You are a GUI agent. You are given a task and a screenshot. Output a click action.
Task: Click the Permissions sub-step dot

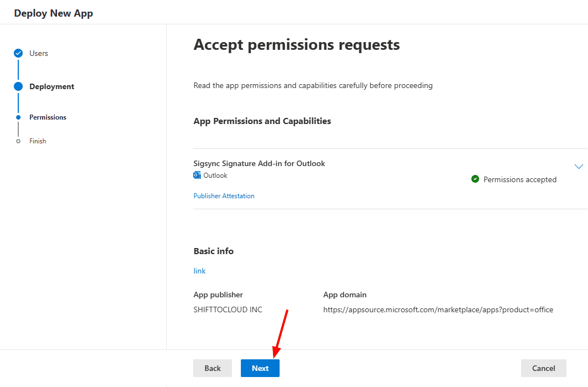(x=18, y=117)
